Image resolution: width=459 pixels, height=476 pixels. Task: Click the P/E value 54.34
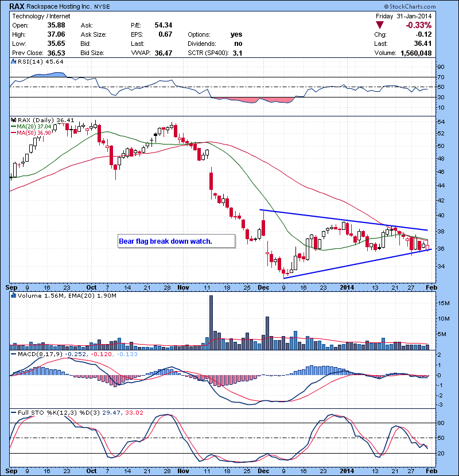(164, 25)
